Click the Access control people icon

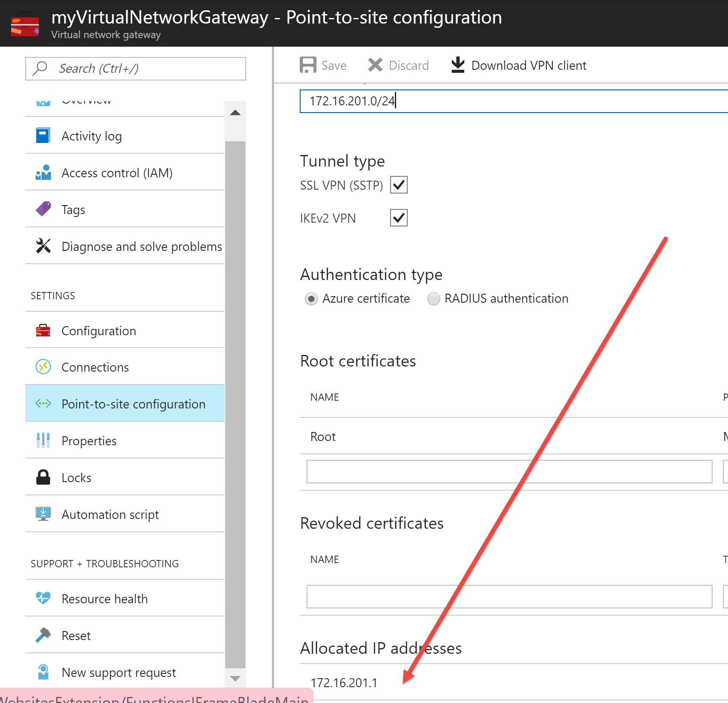coord(43,173)
